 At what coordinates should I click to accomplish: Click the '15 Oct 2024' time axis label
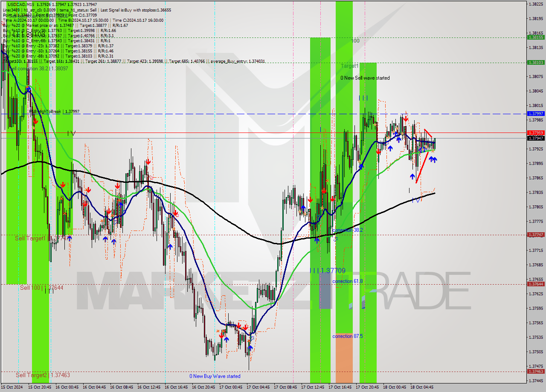click(12, 387)
